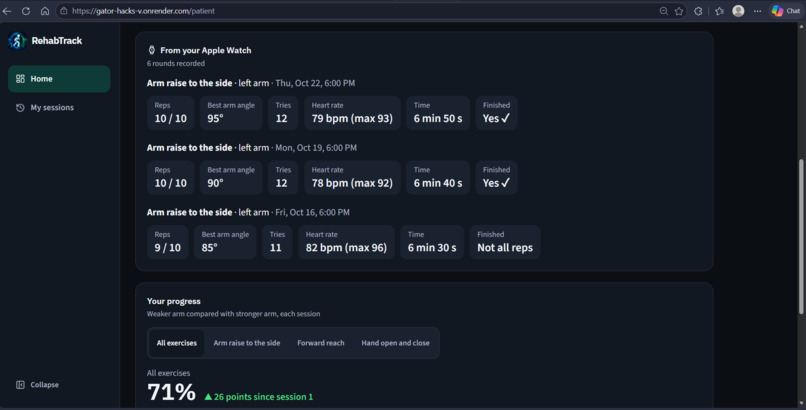Open Home in the sidebar
Screen dimensions: 806x410
pos(59,79)
